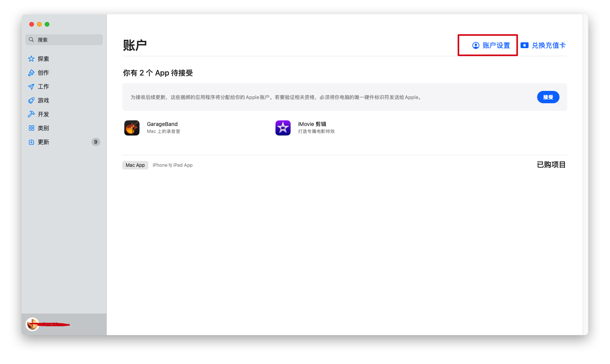Open the 兑换充值卡 link
610x364 pixels.
coord(543,45)
